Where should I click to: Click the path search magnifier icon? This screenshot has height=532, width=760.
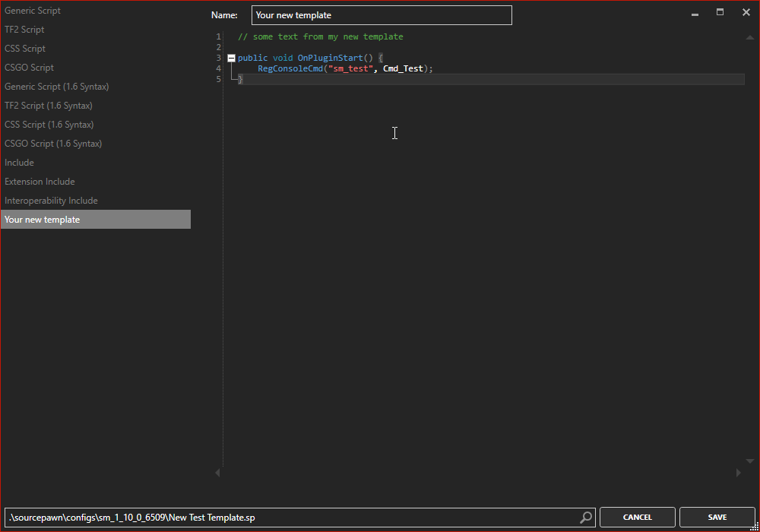[586, 518]
